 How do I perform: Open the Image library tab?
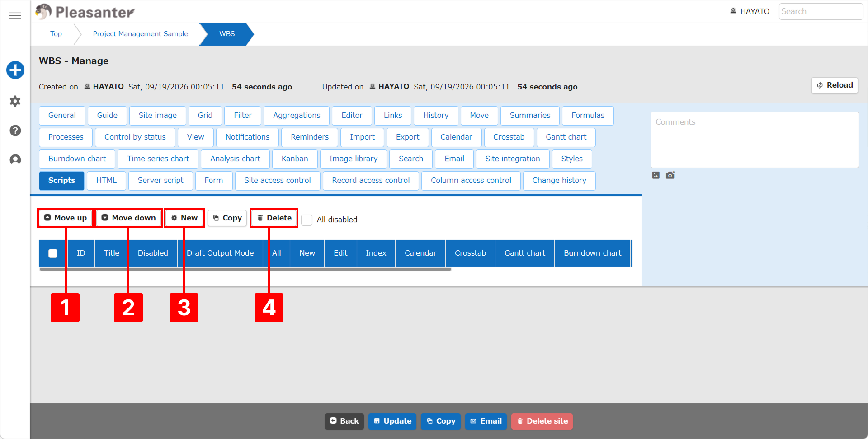[x=354, y=159]
